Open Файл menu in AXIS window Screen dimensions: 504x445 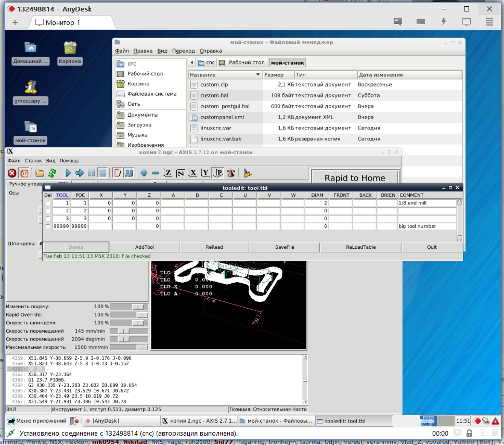pyautogui.click(x=14, y=160)
